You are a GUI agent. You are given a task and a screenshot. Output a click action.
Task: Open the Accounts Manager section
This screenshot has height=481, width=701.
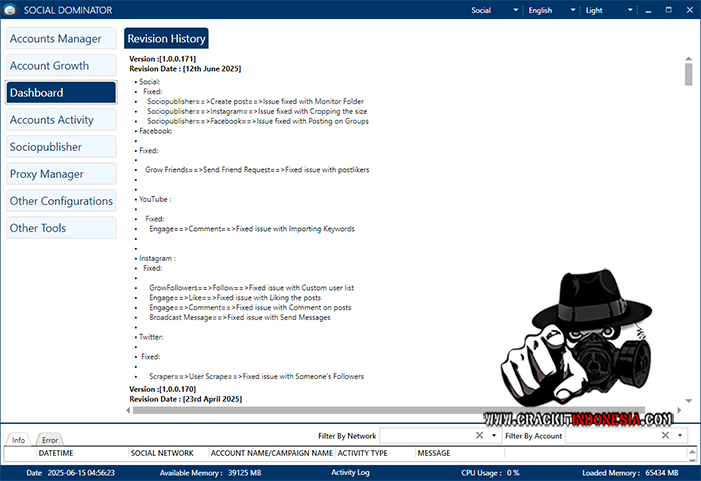tap(60, 39)
